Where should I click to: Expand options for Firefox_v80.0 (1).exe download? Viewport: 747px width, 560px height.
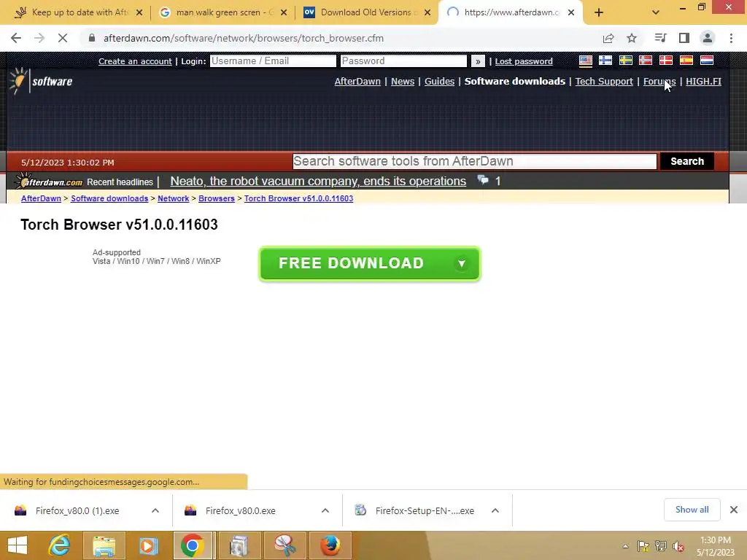pyautogui.click(x=155, y=510)
